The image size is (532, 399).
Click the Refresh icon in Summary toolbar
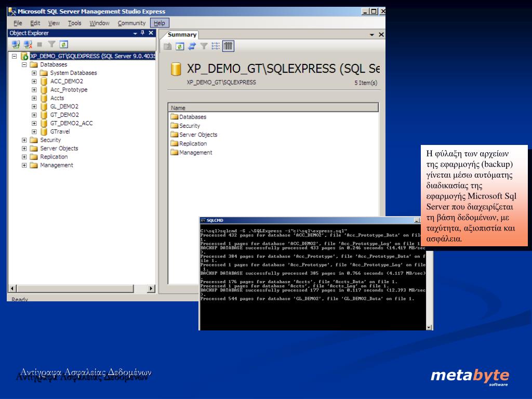click(x=180, y=46)
